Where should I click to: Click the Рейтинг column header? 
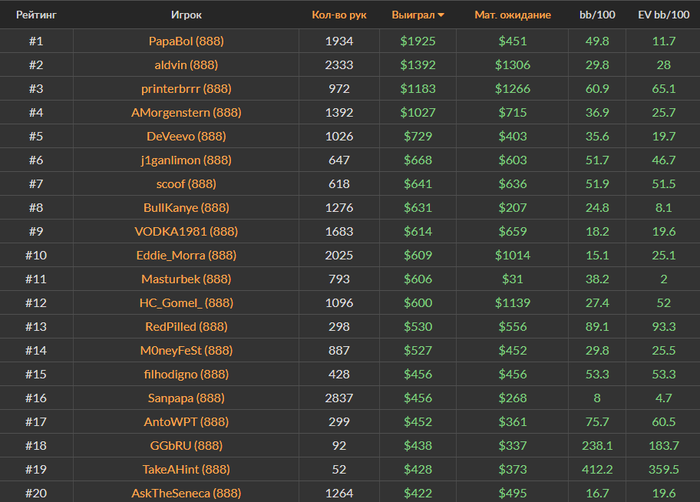[36, 15]
